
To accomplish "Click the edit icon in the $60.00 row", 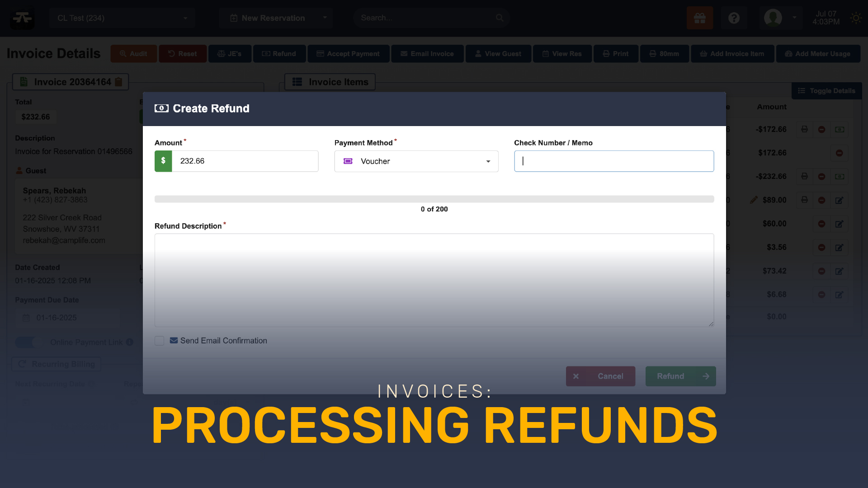I will coord(839,224).
